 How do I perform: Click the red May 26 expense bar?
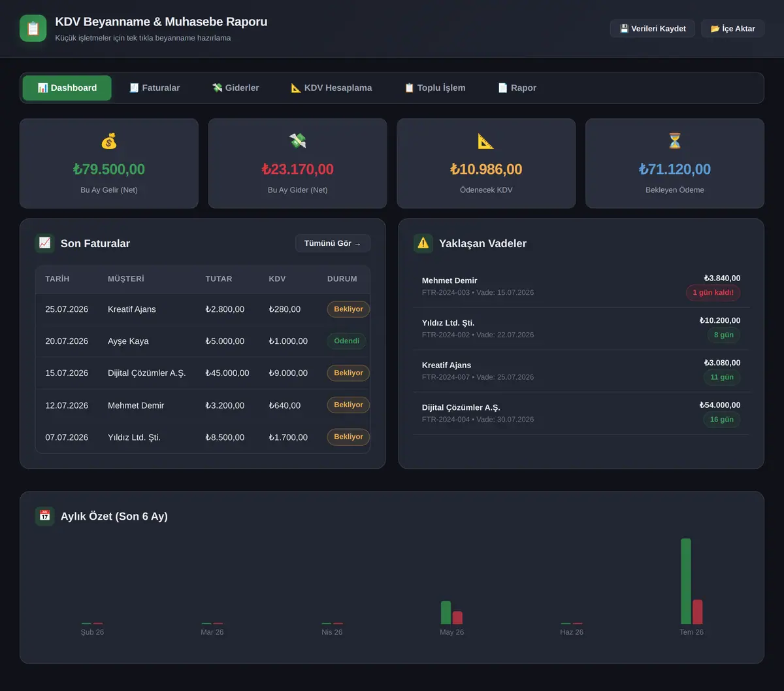pyautogui.click(x=457, y=618)
